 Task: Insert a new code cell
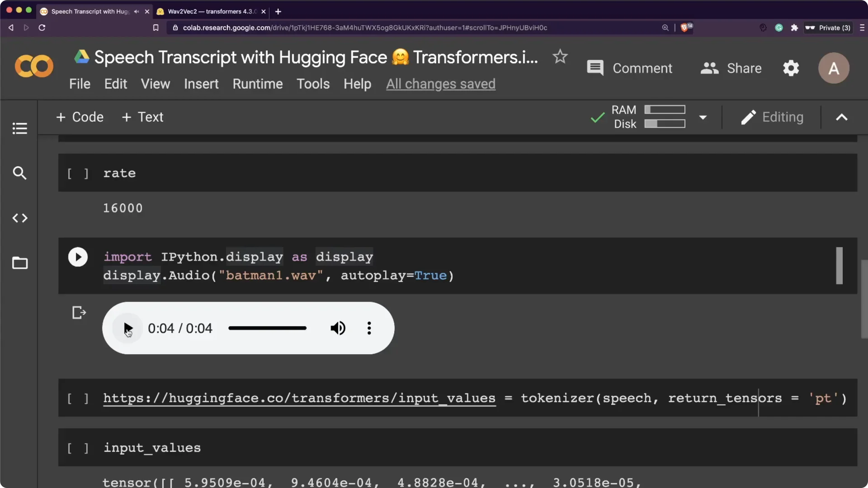(80, 117)
